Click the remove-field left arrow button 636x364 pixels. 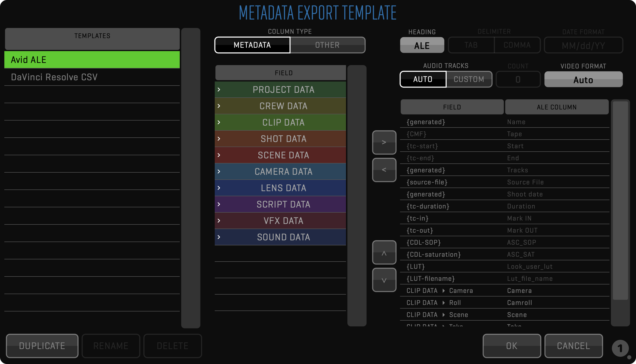pyautogui.click(x=384, y=170)
